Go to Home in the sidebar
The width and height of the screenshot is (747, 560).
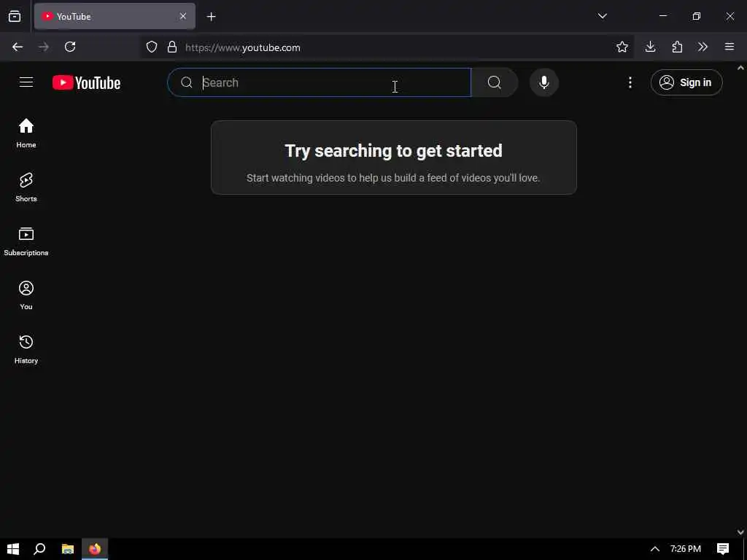point(26,133)
